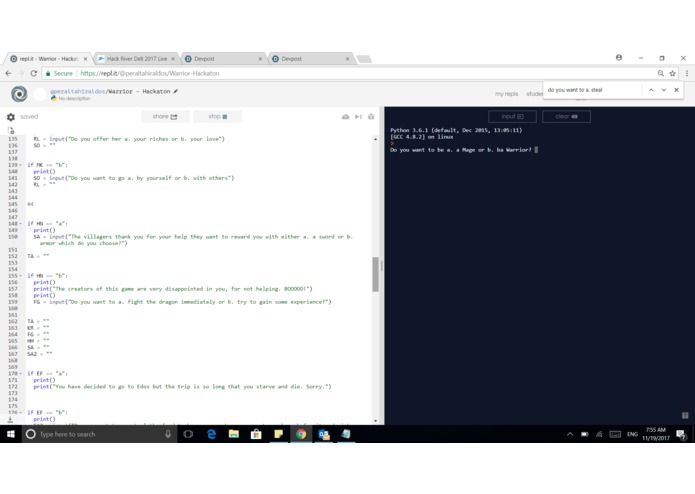
Task: Open Chrome three-dot menu
Action: click(x=687, y=74)
